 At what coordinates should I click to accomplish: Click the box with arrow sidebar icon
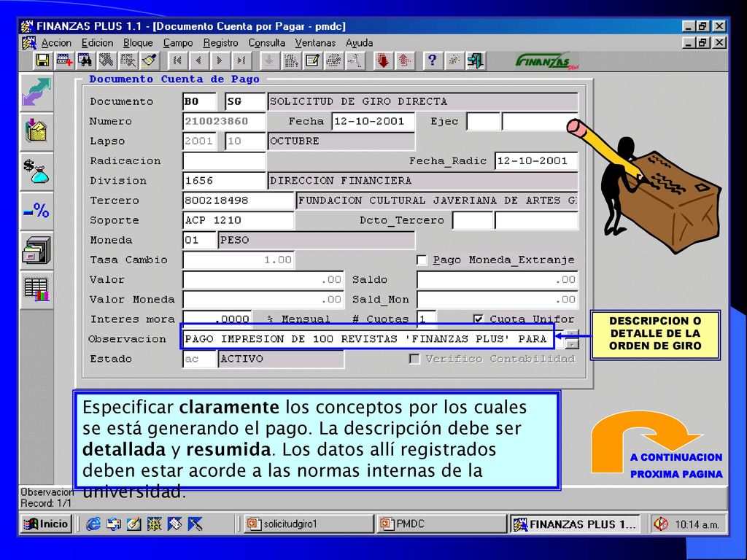[36, 131]
